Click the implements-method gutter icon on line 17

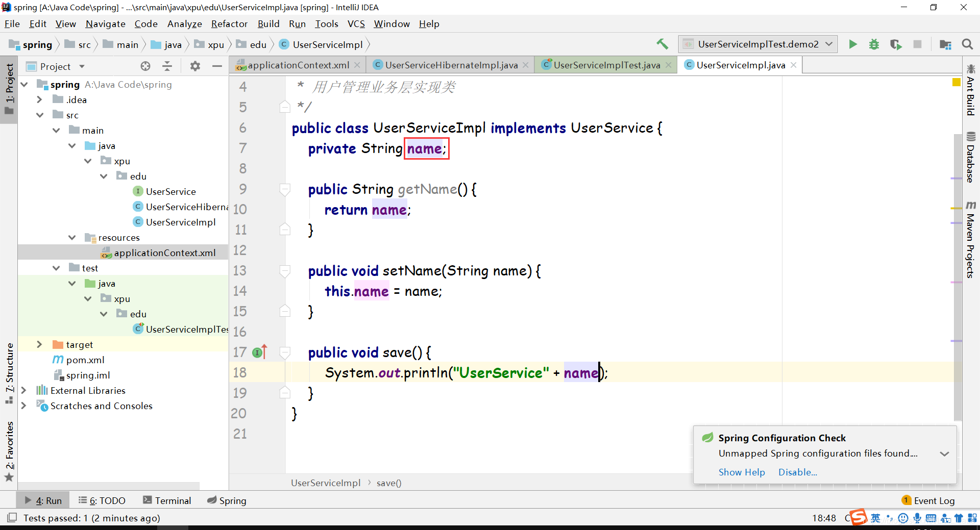coord(259,352)
